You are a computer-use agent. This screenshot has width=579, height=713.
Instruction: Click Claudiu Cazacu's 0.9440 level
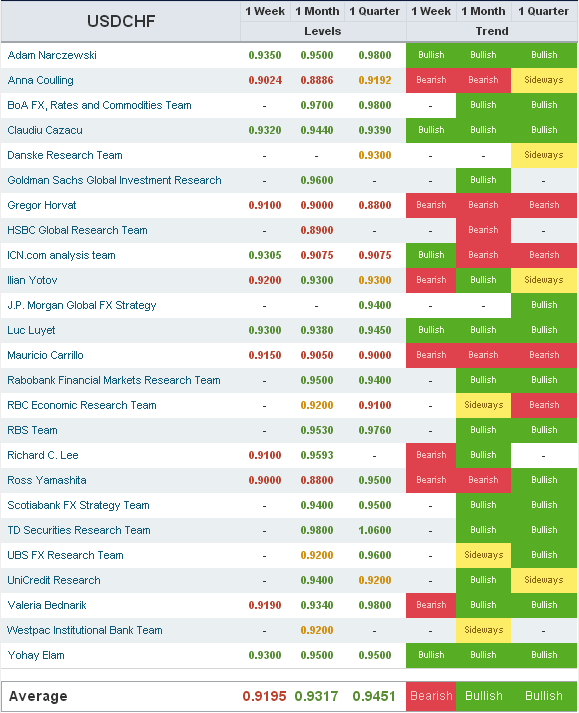317,131
